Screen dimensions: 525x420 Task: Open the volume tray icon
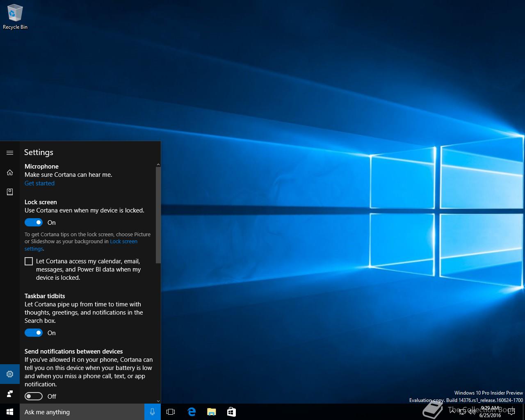[x=472, y=412]
